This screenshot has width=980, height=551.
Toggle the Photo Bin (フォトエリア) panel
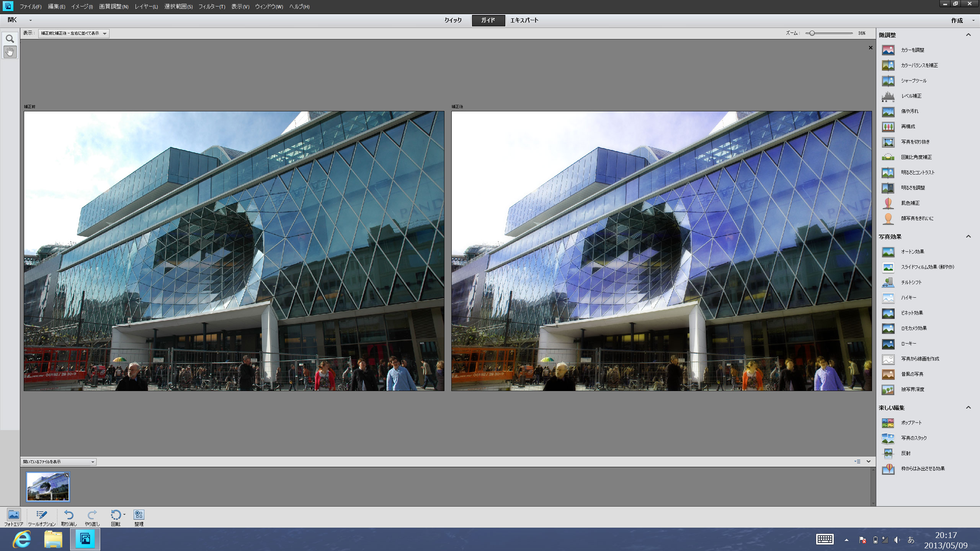point(13,515)
